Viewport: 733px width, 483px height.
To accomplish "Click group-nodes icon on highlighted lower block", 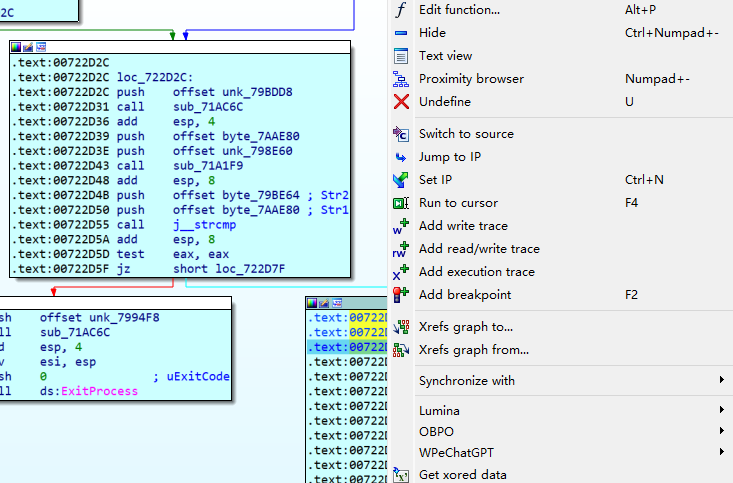I will [x=337, y=303].
